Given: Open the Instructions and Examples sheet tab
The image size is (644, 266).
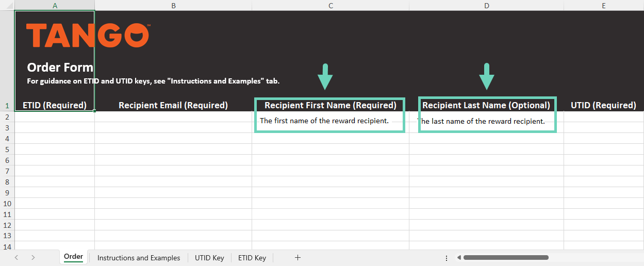Looking at the screenshot, I should (x=139, y=258).
